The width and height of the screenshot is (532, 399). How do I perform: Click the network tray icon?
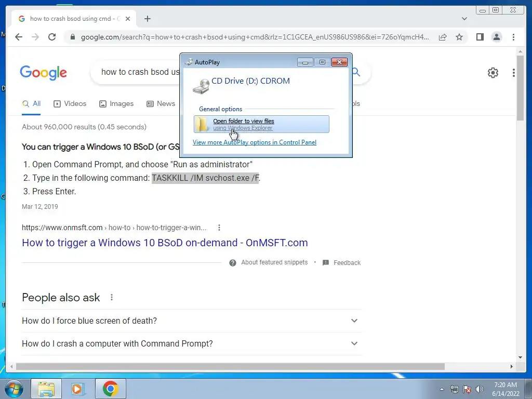454,389
